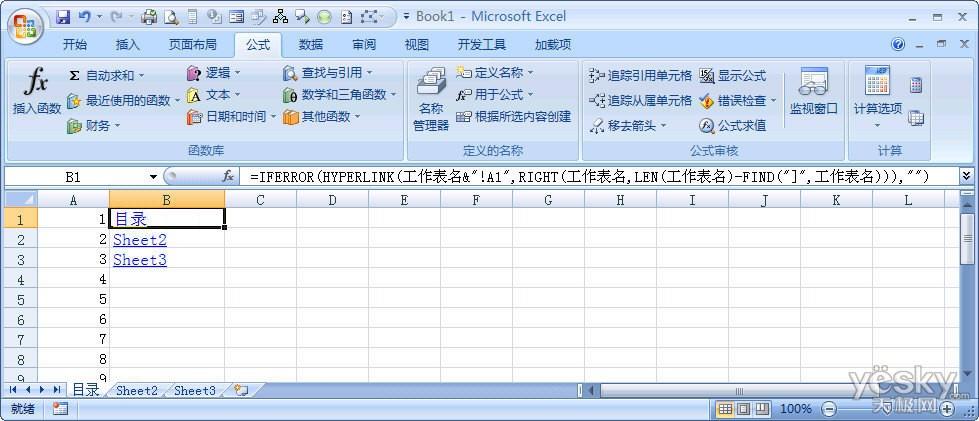Select Normal view button in status bar
979x421 pixels.
(x=725, y=409)
